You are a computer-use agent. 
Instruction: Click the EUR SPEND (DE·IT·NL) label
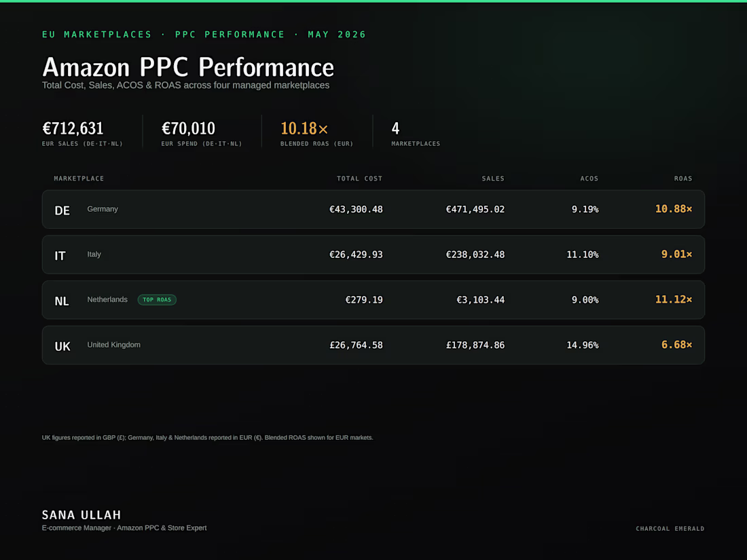click(x=202, y=143)
